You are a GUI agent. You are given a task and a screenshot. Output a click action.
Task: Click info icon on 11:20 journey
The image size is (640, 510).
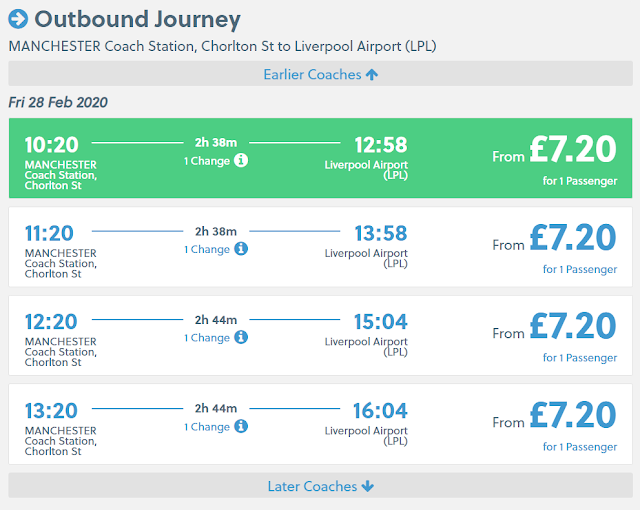click(241, 249)
